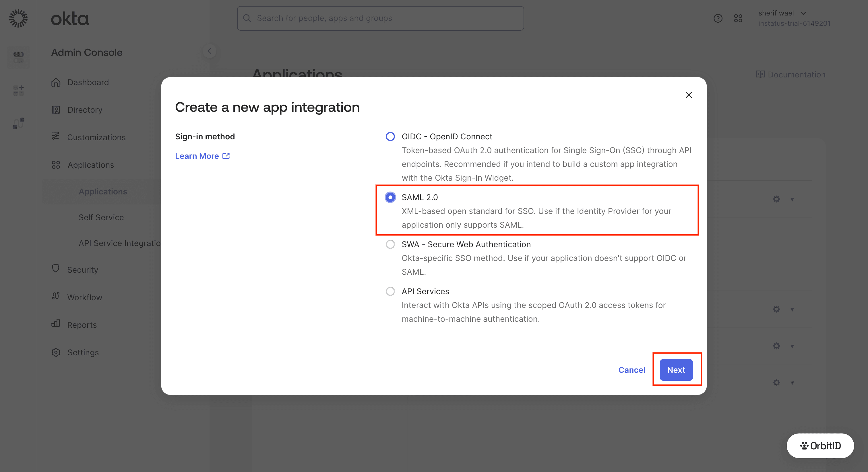Open Self Service menu item

[101, 217]
